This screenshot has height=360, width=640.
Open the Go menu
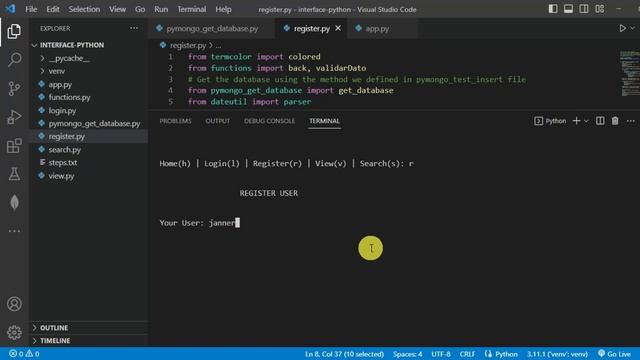pyautogui.click(x=140, y=9)
